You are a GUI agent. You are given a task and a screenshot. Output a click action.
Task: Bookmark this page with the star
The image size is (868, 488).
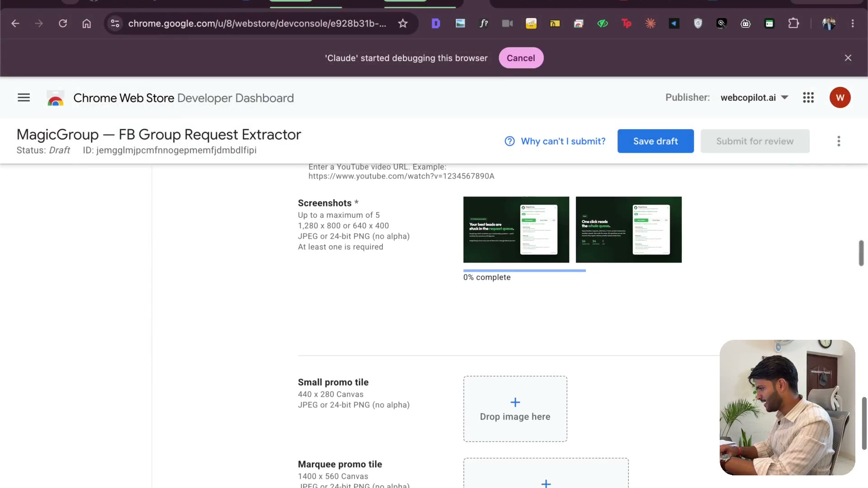[x=403, y=23]
